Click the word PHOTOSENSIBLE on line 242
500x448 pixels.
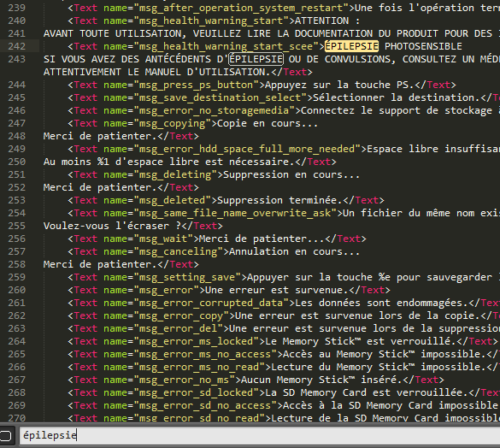(423, 46)
